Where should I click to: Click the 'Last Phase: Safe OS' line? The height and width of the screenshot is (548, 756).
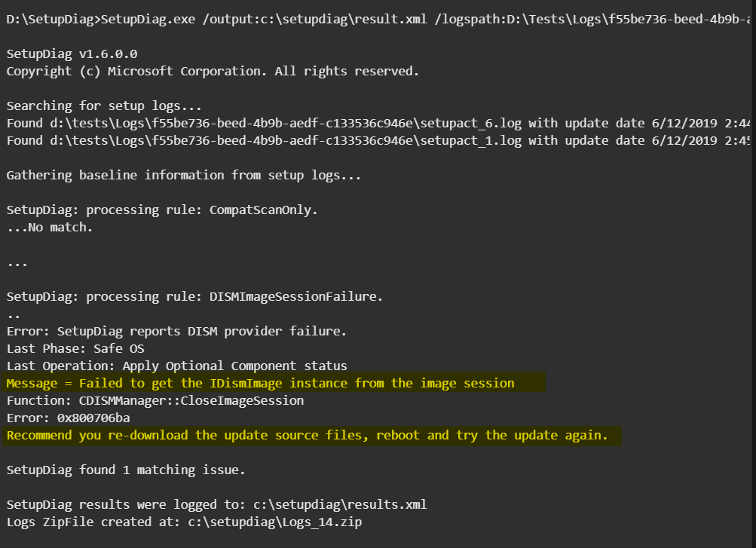[x=75, y=349]
